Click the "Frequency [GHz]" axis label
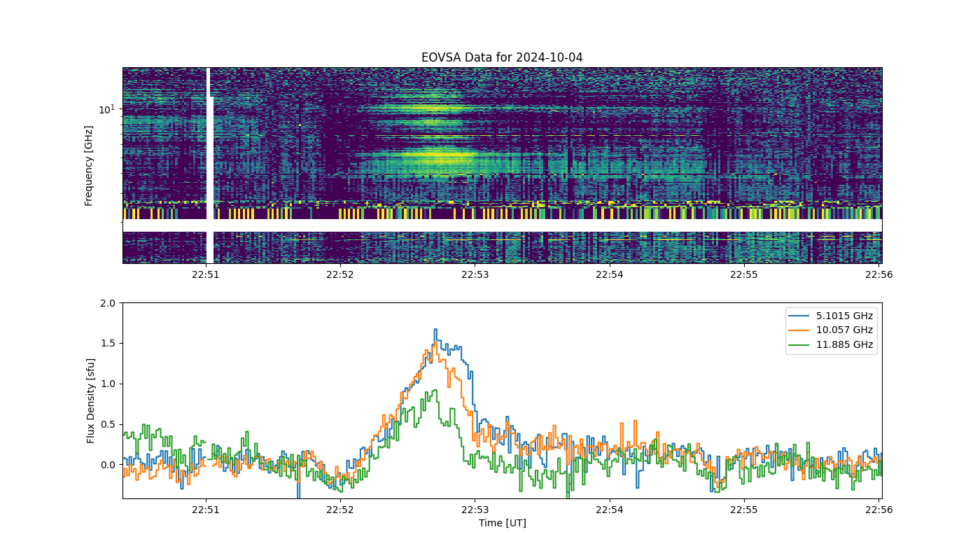Screen dimensions: 980x560 pyautogui.click(x=89, y=166)
